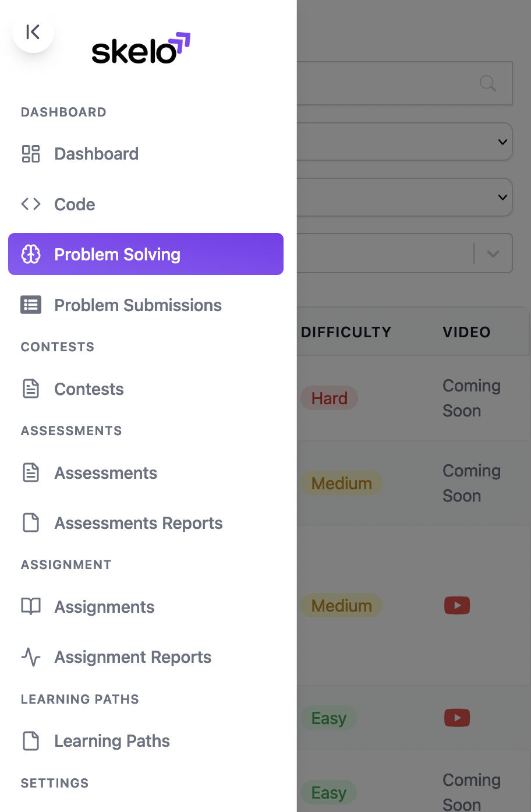Click the Code angle-brackets icon

click(31, 204)
